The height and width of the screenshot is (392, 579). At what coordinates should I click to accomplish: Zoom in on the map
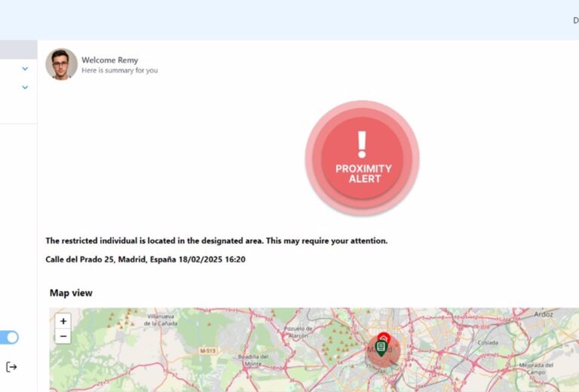tap(63, 321)
